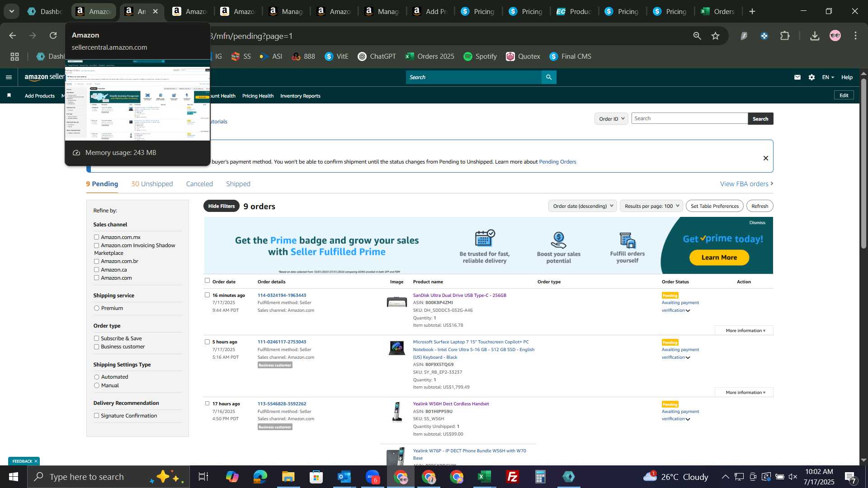Viewport: 868px width, 488px height.
Task: Switch to the Shipped orders tab
Action: [x=238, y=184]
